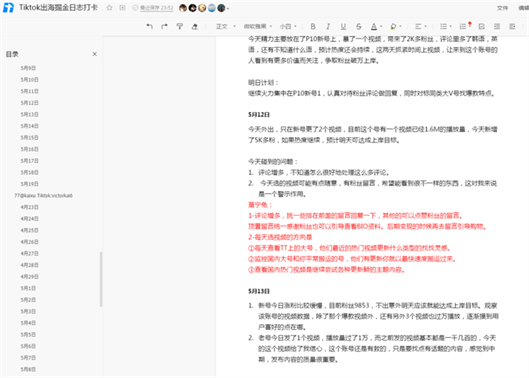
Task: Click the fourth collaborator avatar
Action: tap(212, 8)
